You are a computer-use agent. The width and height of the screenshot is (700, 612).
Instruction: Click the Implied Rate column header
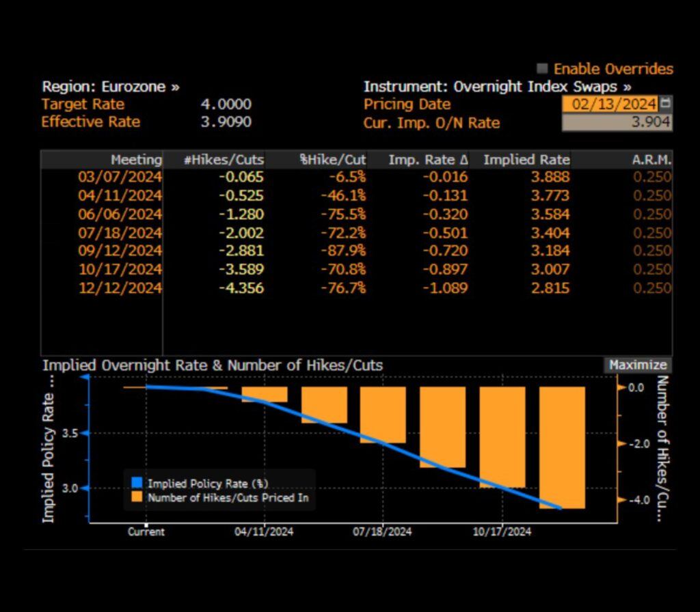526,159
